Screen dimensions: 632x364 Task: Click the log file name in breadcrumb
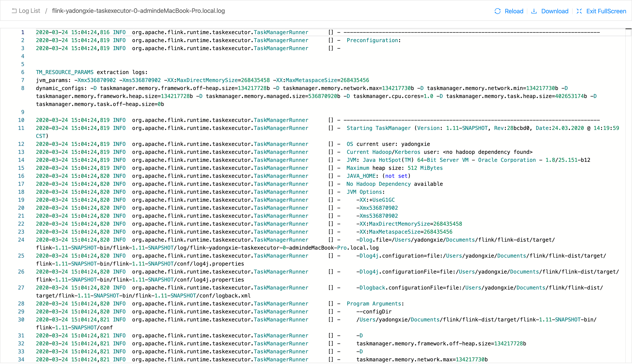138,11
